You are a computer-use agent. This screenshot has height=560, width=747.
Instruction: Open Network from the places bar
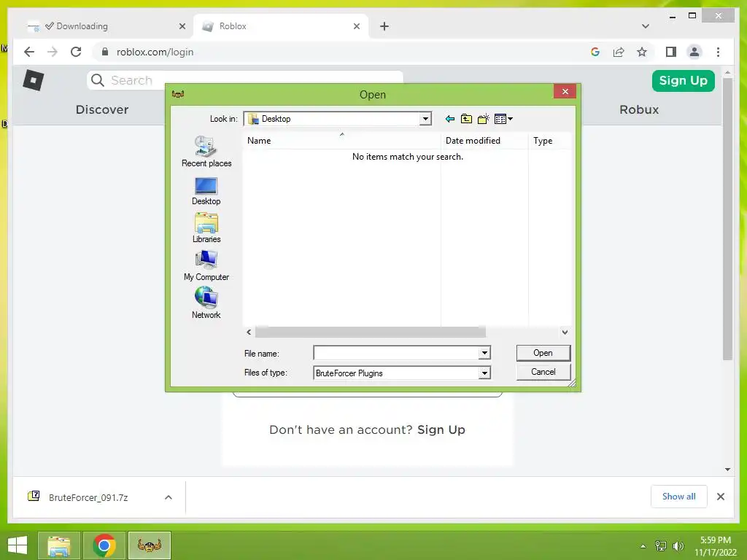(x=206, y=303)
